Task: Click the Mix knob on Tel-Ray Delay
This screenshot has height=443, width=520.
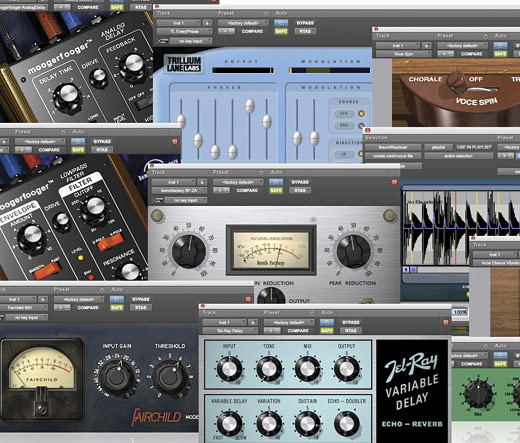Action: pos(307,369)
